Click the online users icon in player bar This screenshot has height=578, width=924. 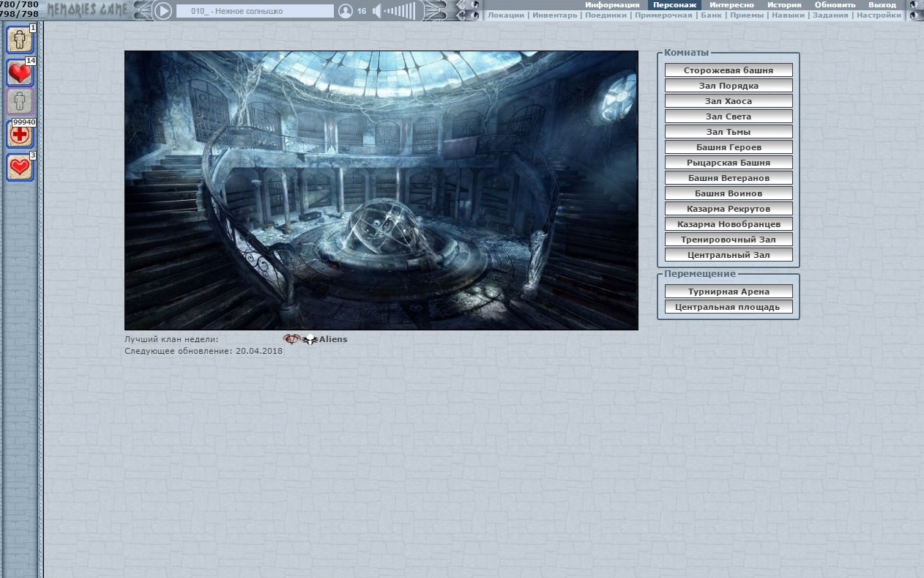346,11
